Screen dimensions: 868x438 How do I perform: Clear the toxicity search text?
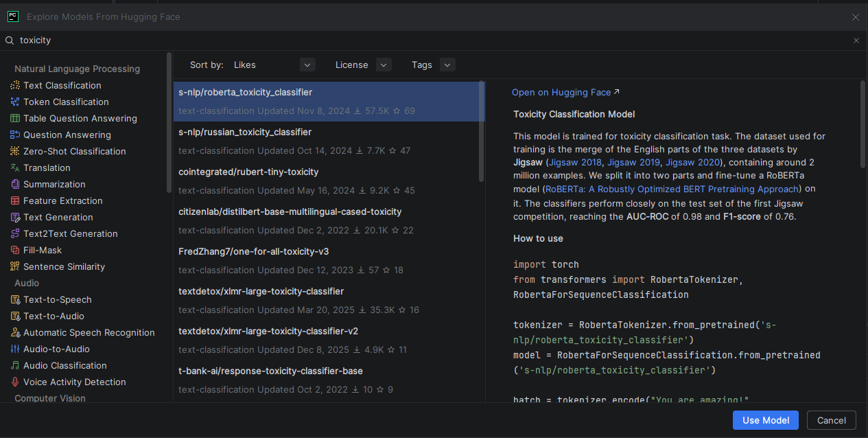click(856, 41)
